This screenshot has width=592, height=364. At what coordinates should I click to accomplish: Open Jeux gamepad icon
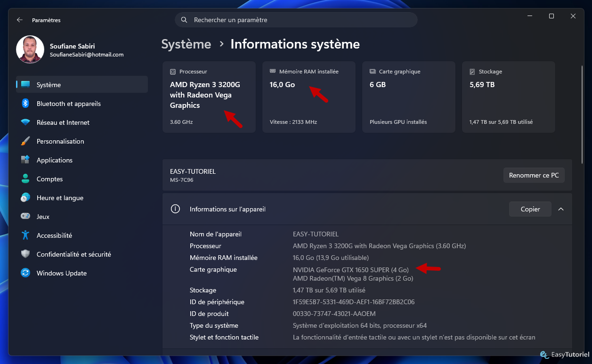point(25,217)
